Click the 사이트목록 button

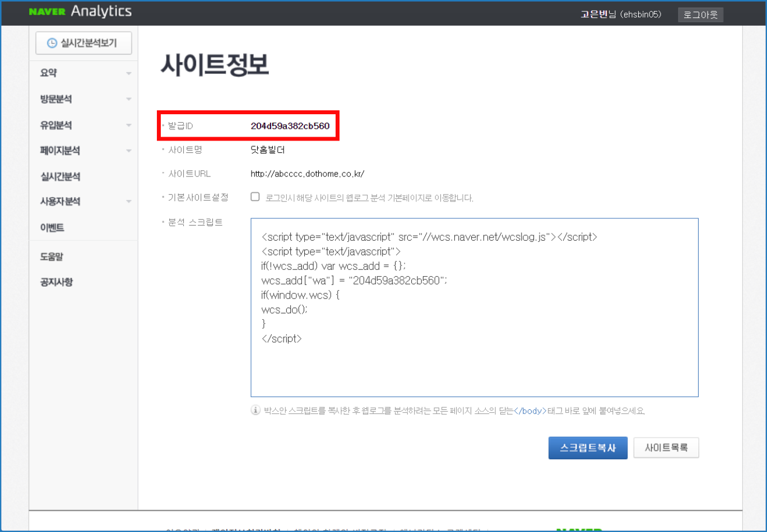click(666, 448)
